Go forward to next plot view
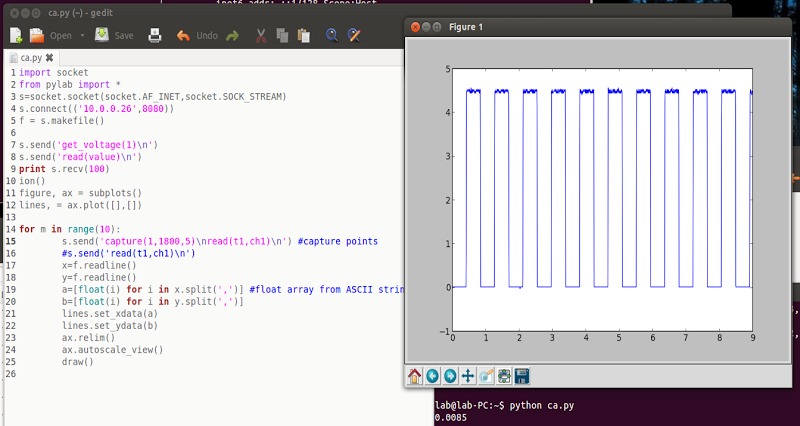Image resolution: width=800 pixels, height=426 pixels. 450,376
